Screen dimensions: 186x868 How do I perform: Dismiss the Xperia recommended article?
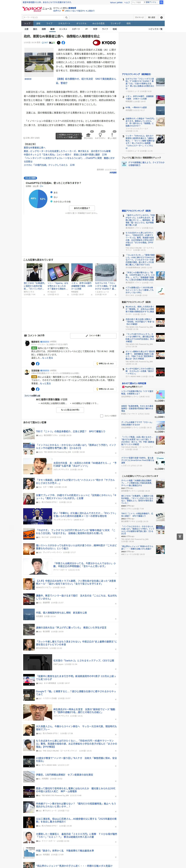(68, 295)
